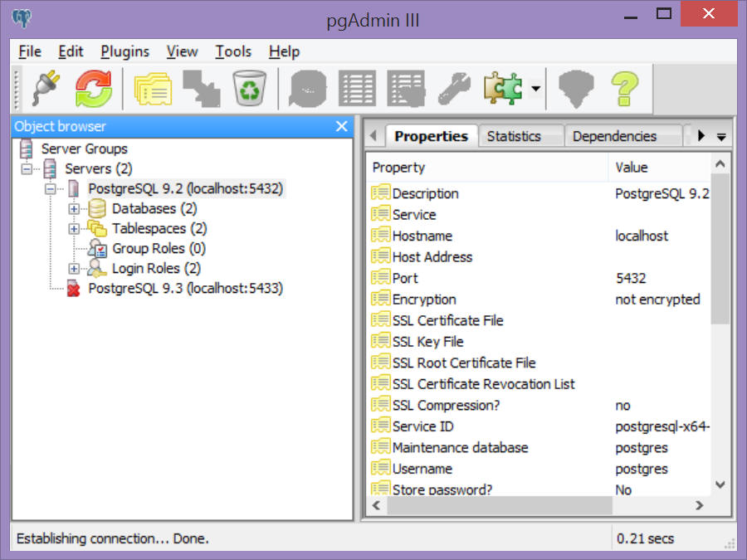Click the Servers (2) server icon
The image size is (747, 560).
click(x=50, y=168)
